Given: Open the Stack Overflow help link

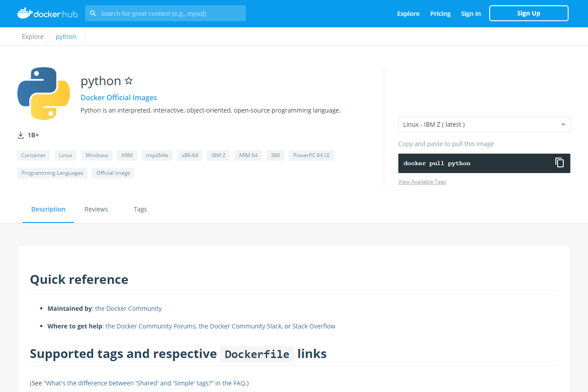Looking at the screenshot, I should click(x=314, y=326).
